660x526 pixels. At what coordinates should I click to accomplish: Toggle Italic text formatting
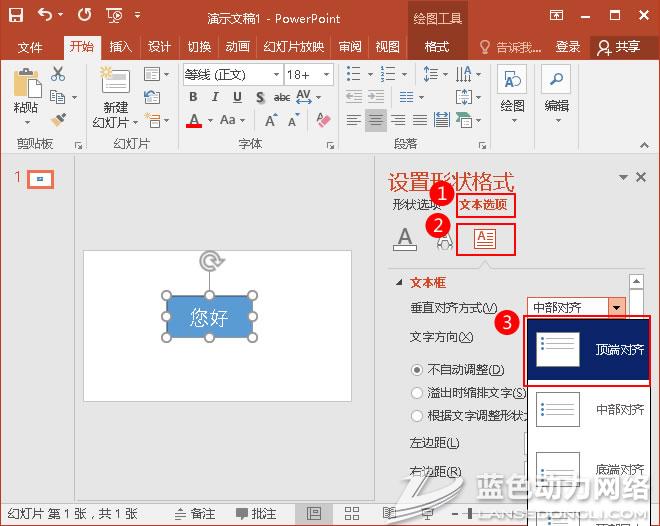click(x=215, y=97)
